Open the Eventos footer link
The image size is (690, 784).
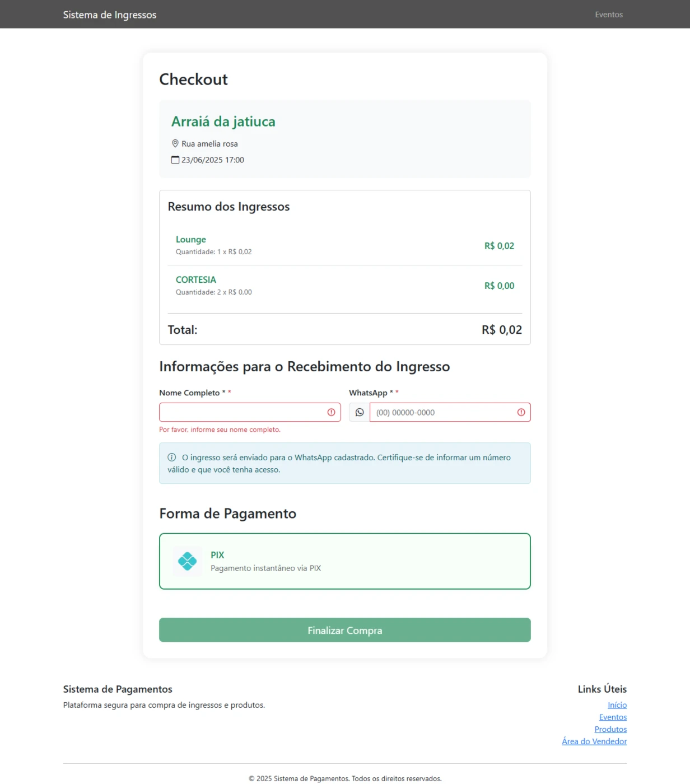613,717
